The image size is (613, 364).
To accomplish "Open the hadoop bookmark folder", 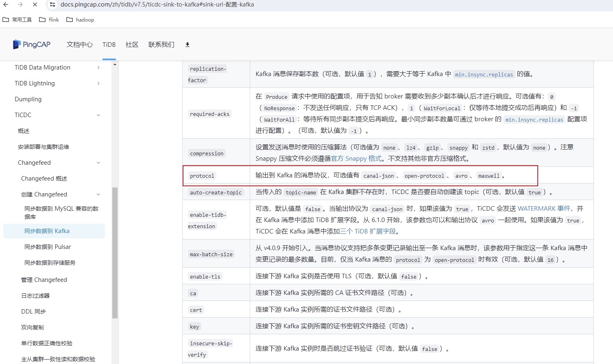I will coord(80,20).
